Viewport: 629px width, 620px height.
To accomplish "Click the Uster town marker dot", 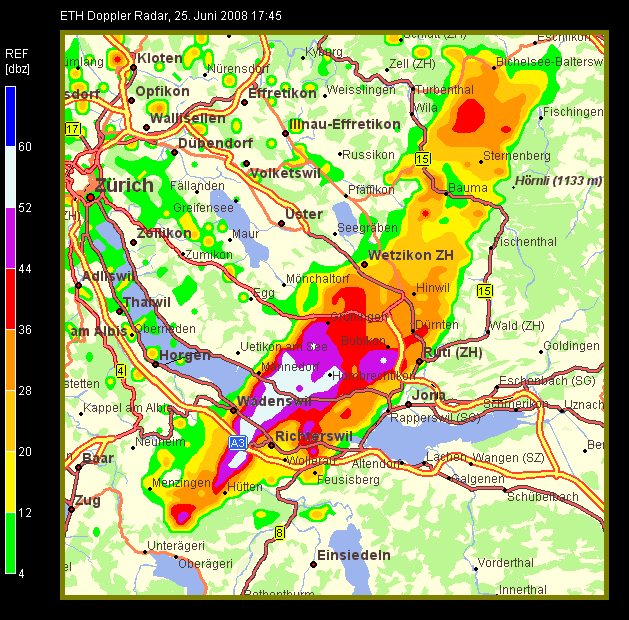I will [x=281, y=223].
